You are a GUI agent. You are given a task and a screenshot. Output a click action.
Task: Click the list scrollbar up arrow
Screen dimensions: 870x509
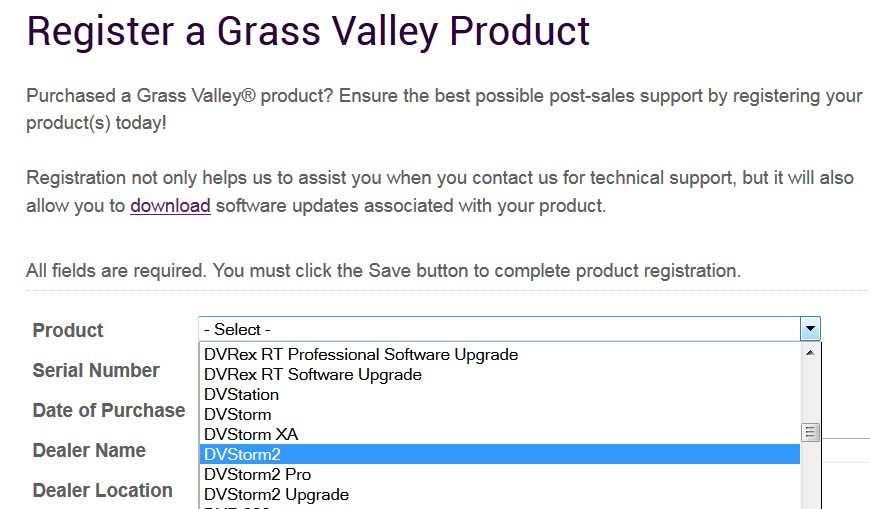(811, 352)
